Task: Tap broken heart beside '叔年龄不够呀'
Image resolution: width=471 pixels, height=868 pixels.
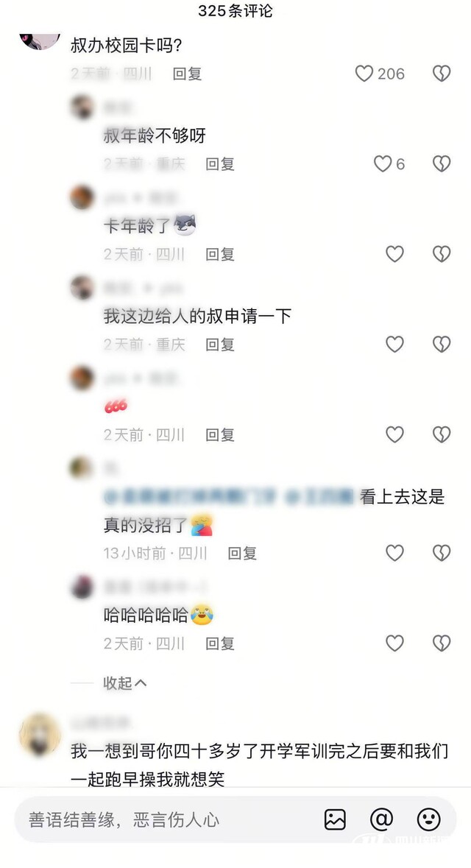Action: click(x=442, y=164)
